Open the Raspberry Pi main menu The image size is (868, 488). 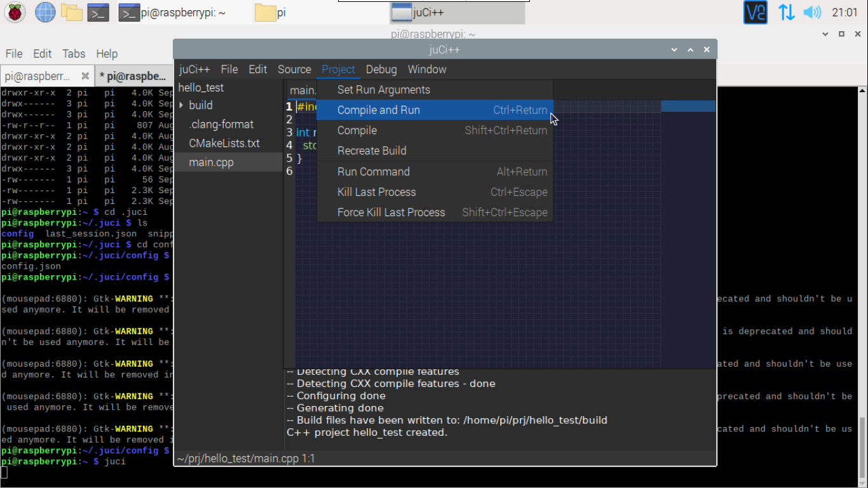tap(15, 12)
